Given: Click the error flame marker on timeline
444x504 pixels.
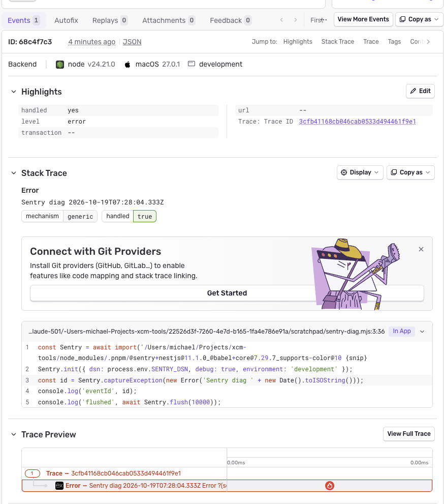Looking at the screenshot, I should 329,486.
